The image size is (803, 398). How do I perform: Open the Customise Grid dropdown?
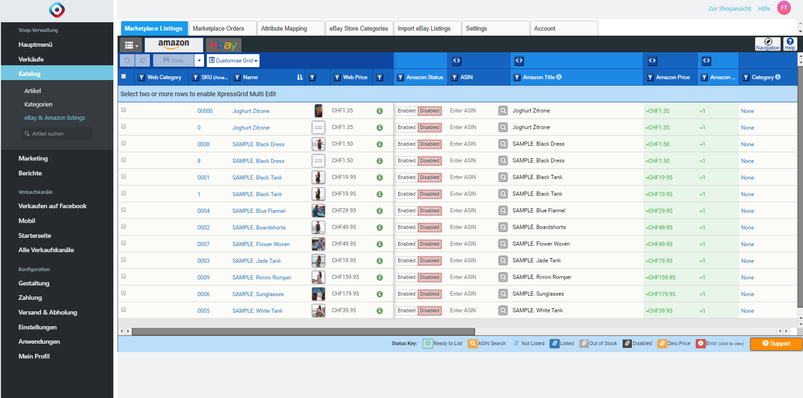point(233,60)
